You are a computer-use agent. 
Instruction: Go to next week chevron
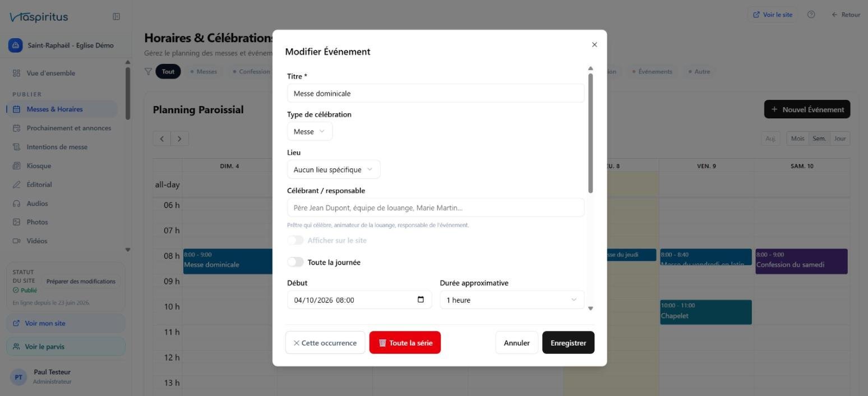coord(179,139)
